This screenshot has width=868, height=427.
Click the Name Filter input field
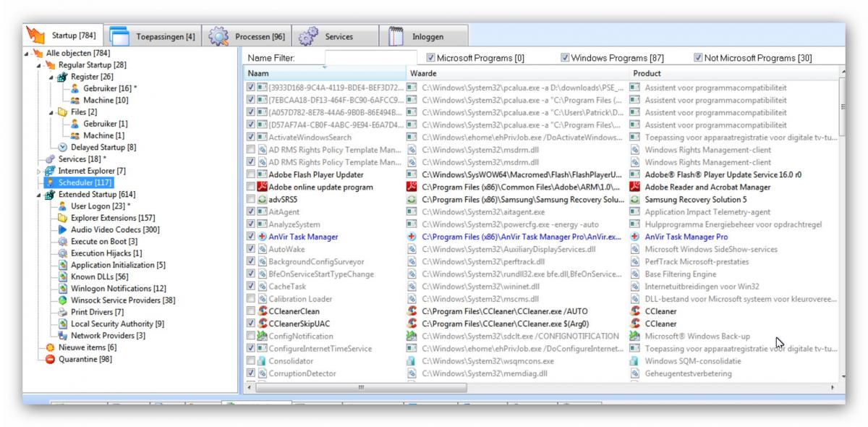[371, 57]
